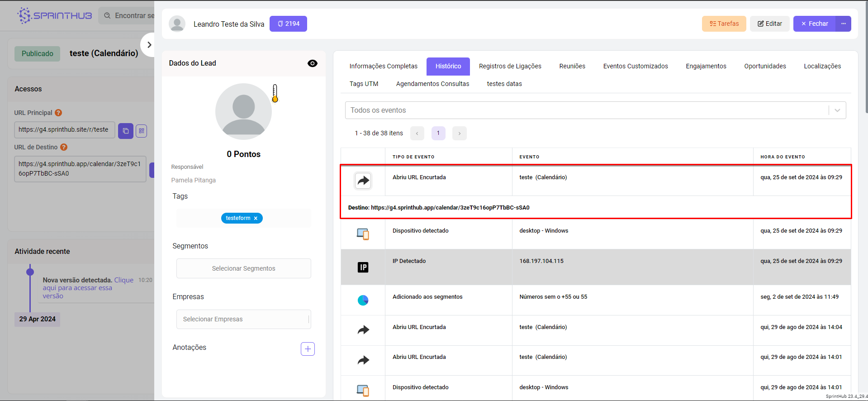Open the Selecionar Segmentos selector
Screen dimensions: 868x401
(x=243, y=268)
